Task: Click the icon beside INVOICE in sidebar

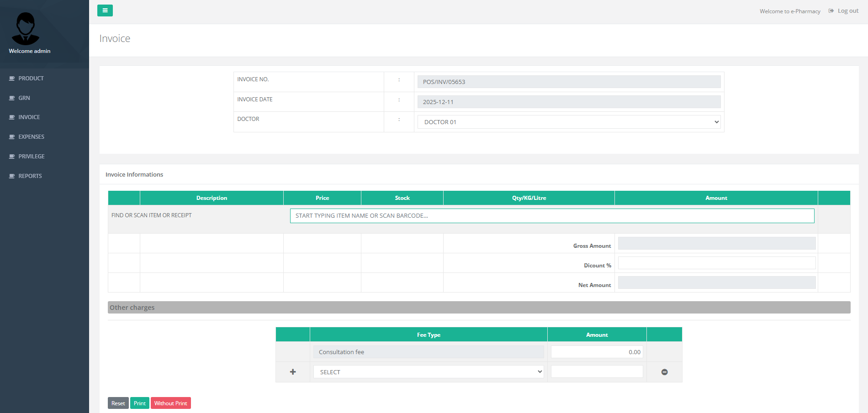Action: pos(12,117)
